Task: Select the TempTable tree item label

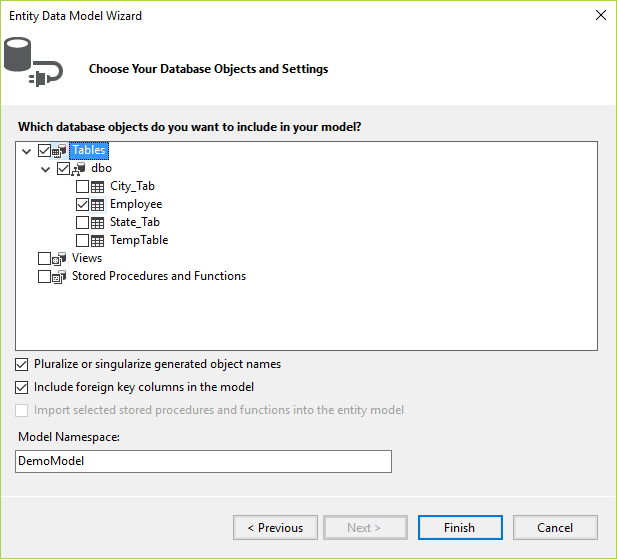Action: click(139, 241)
